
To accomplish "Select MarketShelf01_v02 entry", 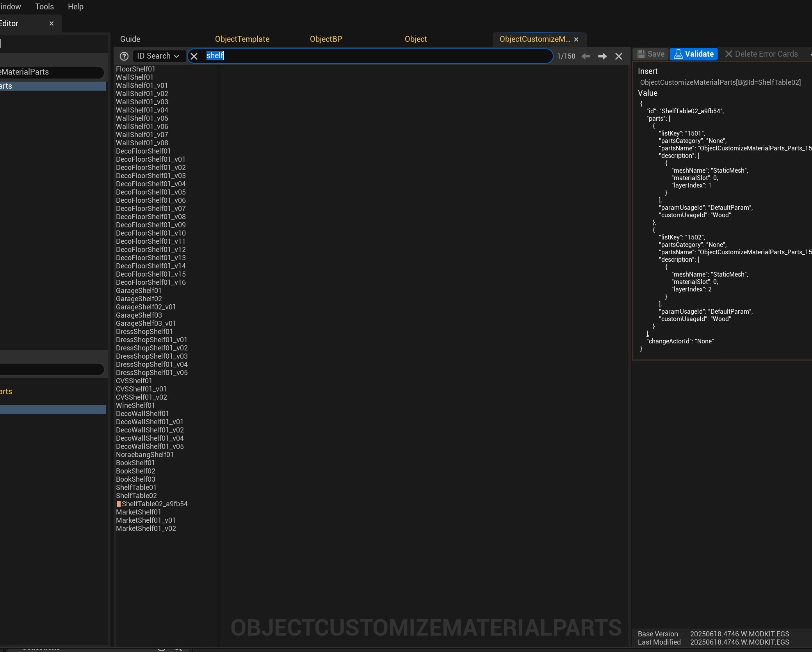I will [x=146, y=529].
